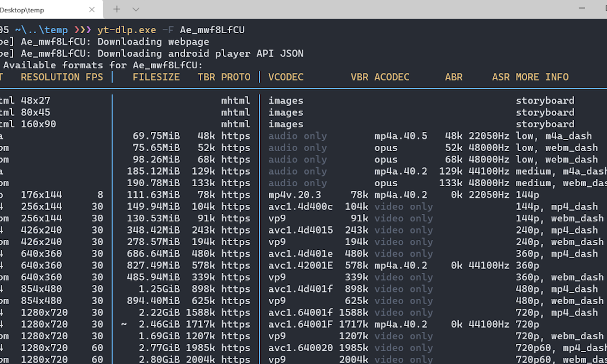Open a new terminal tab

click(x=117, y=9)
